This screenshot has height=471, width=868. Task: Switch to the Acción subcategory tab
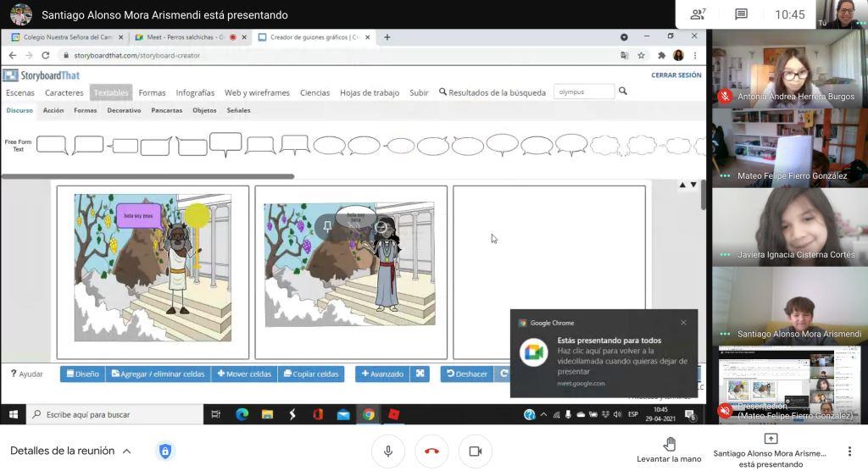tap(53, 110)
